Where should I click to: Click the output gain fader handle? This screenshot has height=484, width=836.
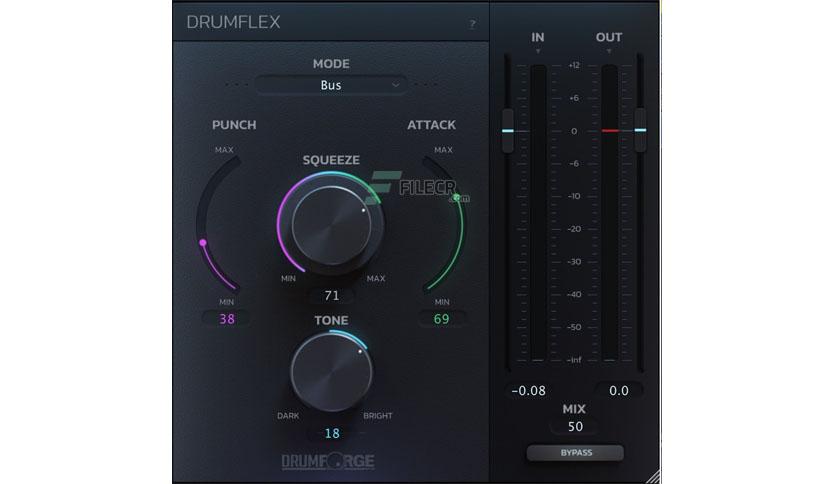pos(640,130)
